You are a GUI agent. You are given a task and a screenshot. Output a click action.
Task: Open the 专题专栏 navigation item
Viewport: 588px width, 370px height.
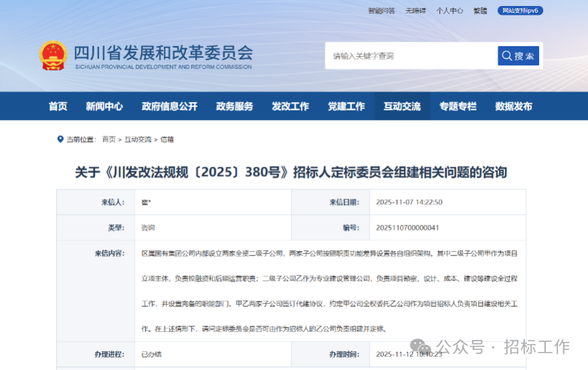click(x=458, y=106)
